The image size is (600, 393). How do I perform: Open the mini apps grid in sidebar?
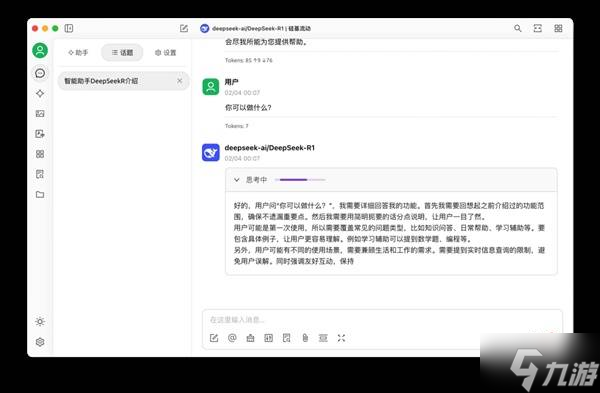[x=40, y=154]
